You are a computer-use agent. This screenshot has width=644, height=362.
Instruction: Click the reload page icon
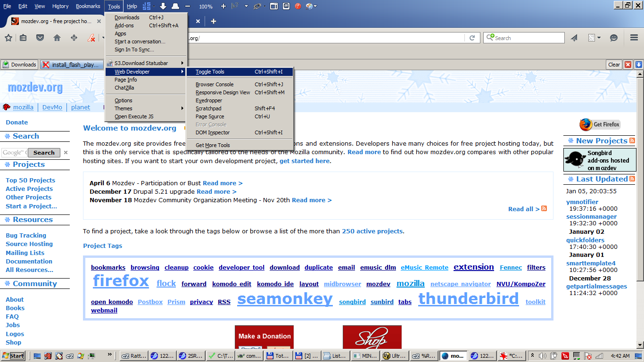click(x=472, y=38)
